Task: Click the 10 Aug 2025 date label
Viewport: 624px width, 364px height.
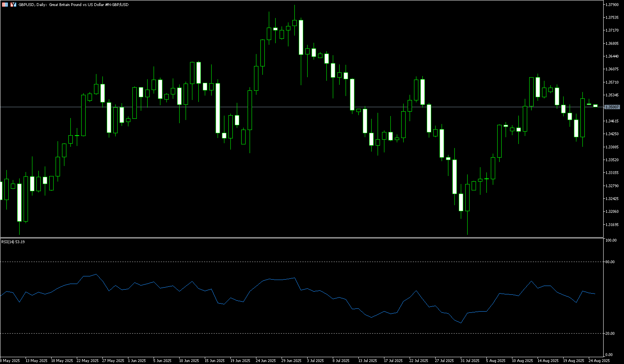Action: (x=522, y=361)
